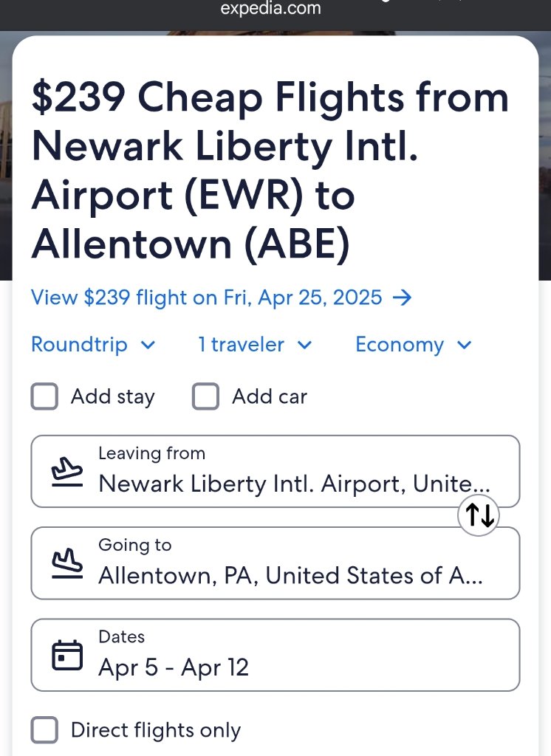Click the Add stay label text
551x756 pixels.
(x=112, y=396)
